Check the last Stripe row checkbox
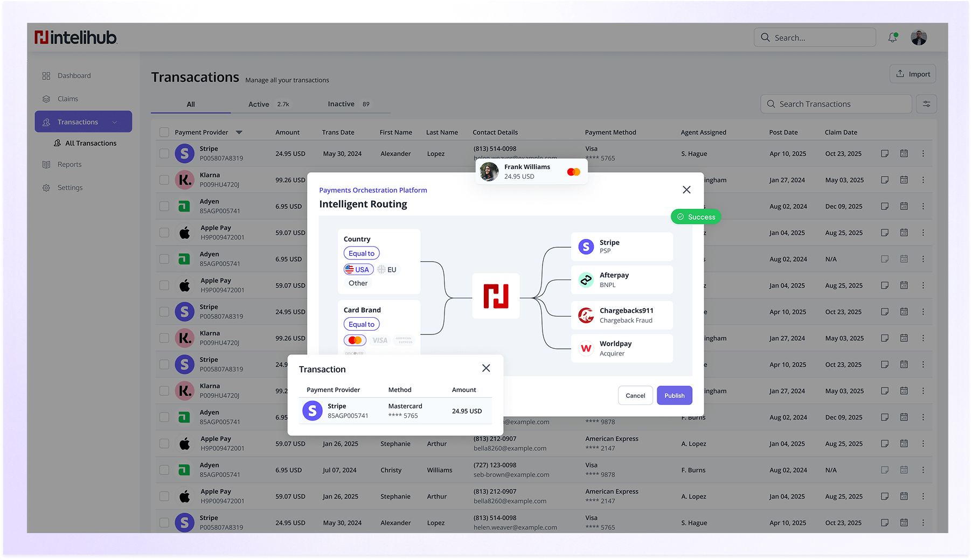Image resolution: width=972 pixels, height=560 pixels. (164, 523)
